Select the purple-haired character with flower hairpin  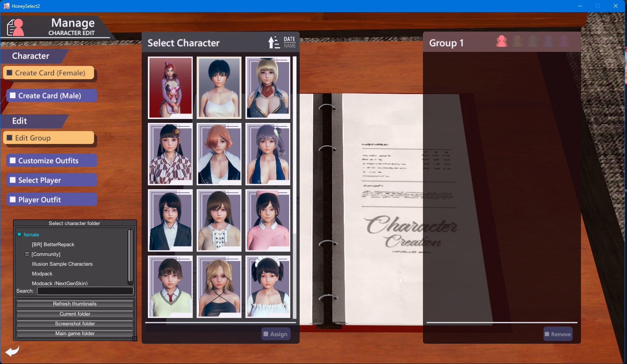click(x=268, y=154)
